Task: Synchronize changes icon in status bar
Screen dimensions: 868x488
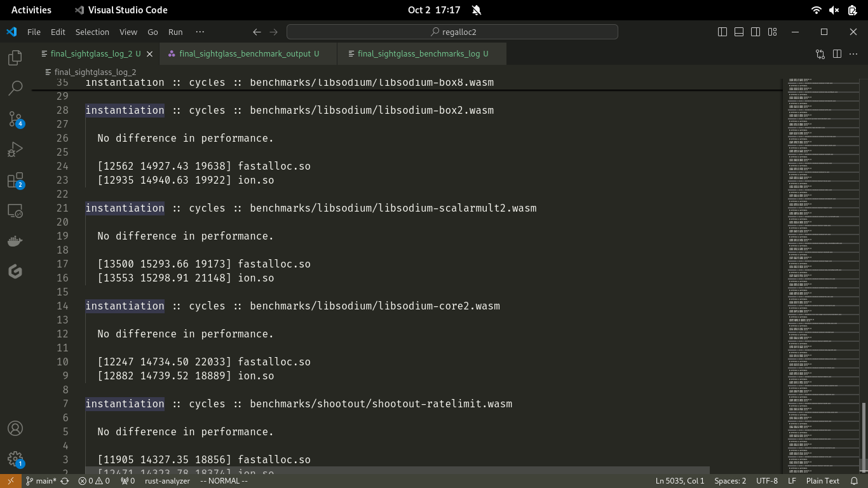Action: [65, 481]
